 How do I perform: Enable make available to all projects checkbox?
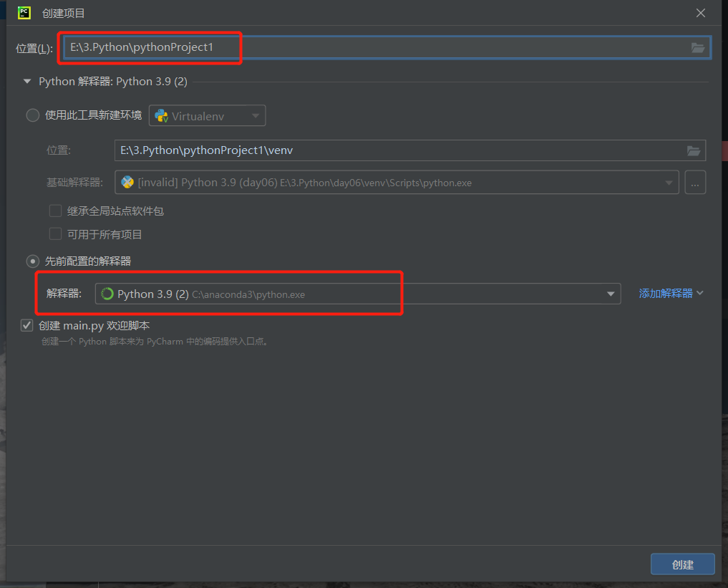tap(55, 234)
